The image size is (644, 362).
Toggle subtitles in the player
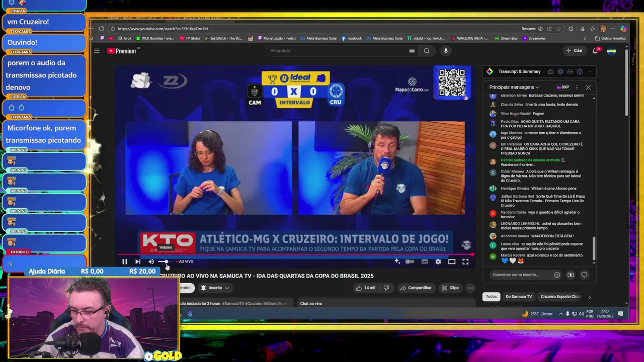(x=425, y=261)
